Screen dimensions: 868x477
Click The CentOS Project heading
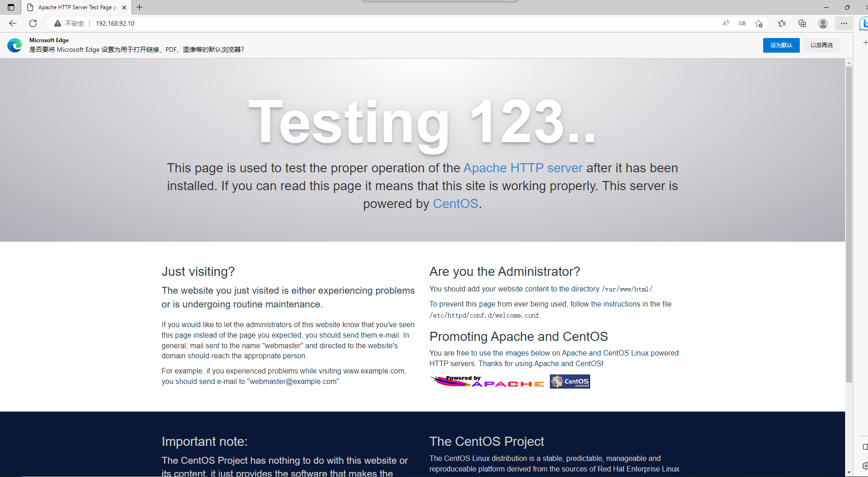point(487,442)
